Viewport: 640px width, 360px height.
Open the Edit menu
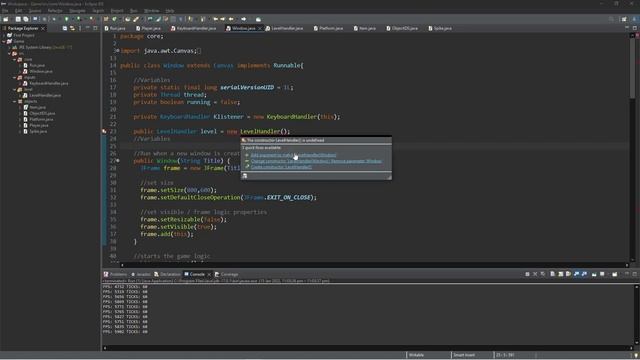tap(18, 11)
